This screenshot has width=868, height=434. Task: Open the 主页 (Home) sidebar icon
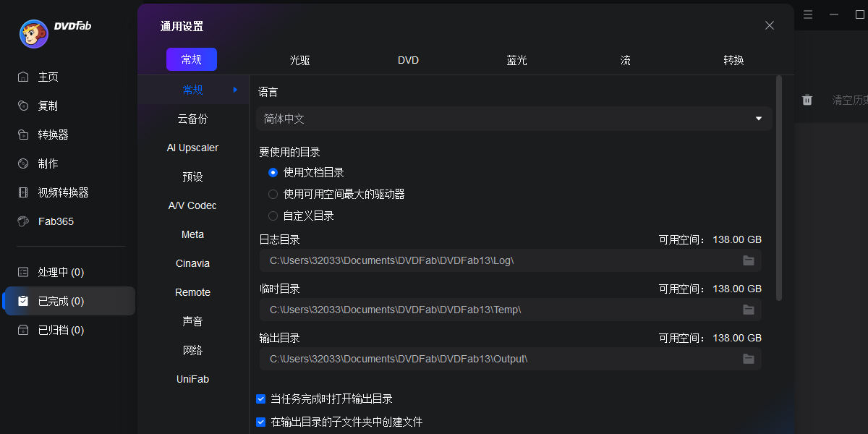click(22, 77)
